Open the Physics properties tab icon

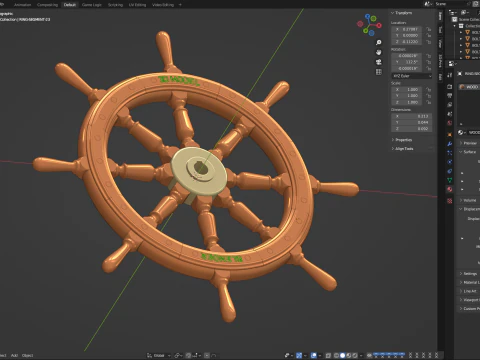(450, 162)
